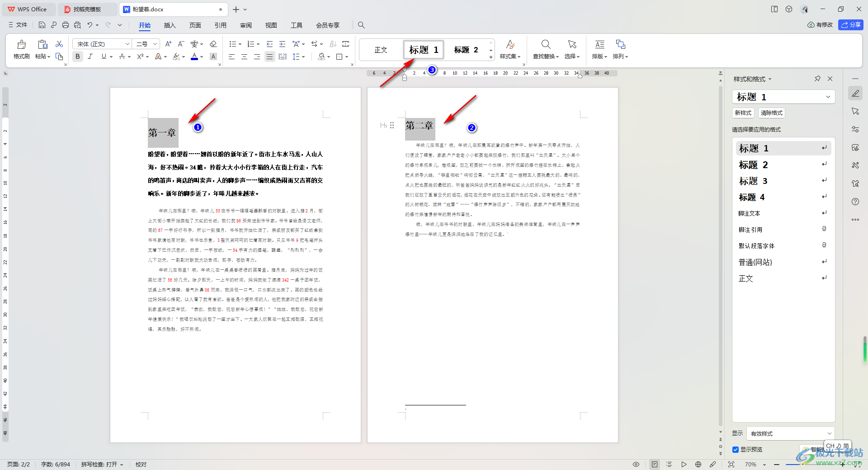Increase font size with A+ icon

click(x=168, y=44)
